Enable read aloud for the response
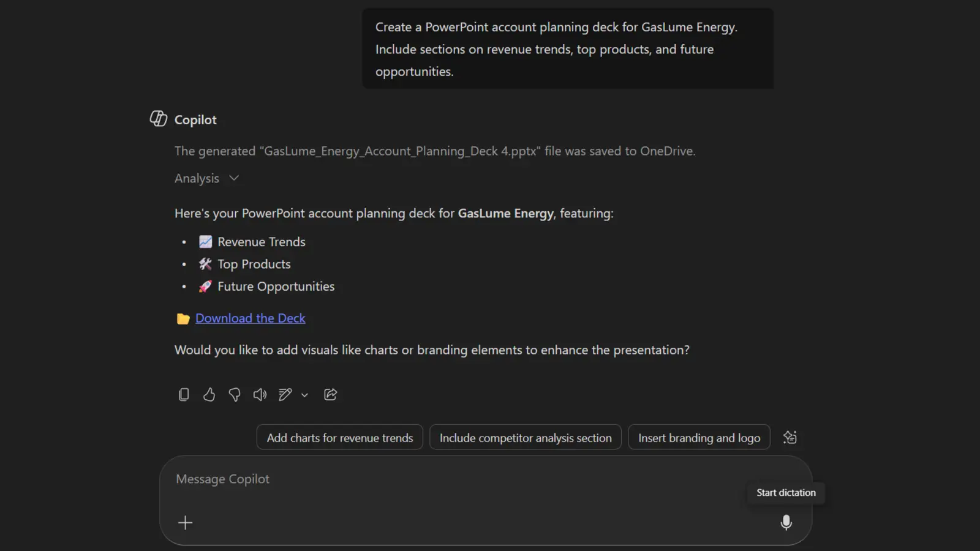The width and height of the screenshot is (980, 551). (x=259, y=394)
